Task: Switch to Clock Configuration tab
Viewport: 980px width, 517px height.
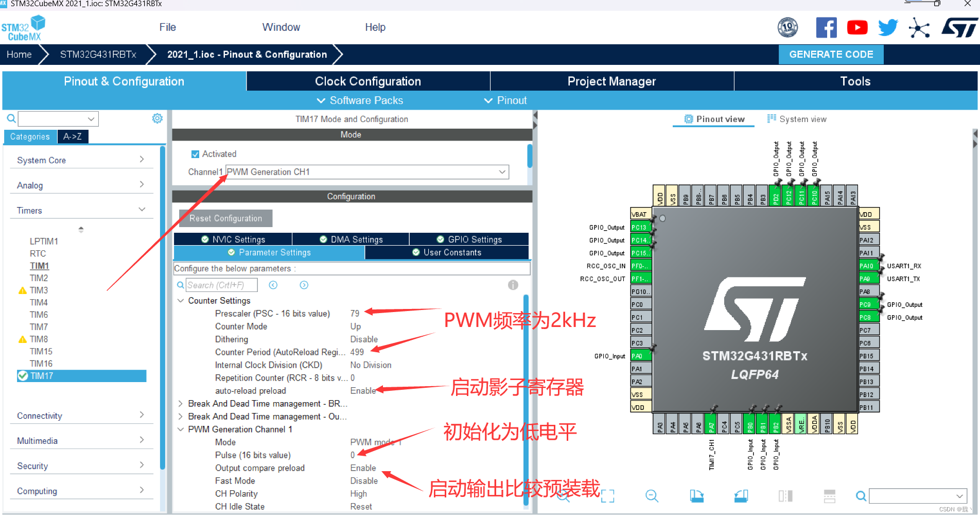Action: [x=368, y=81]
